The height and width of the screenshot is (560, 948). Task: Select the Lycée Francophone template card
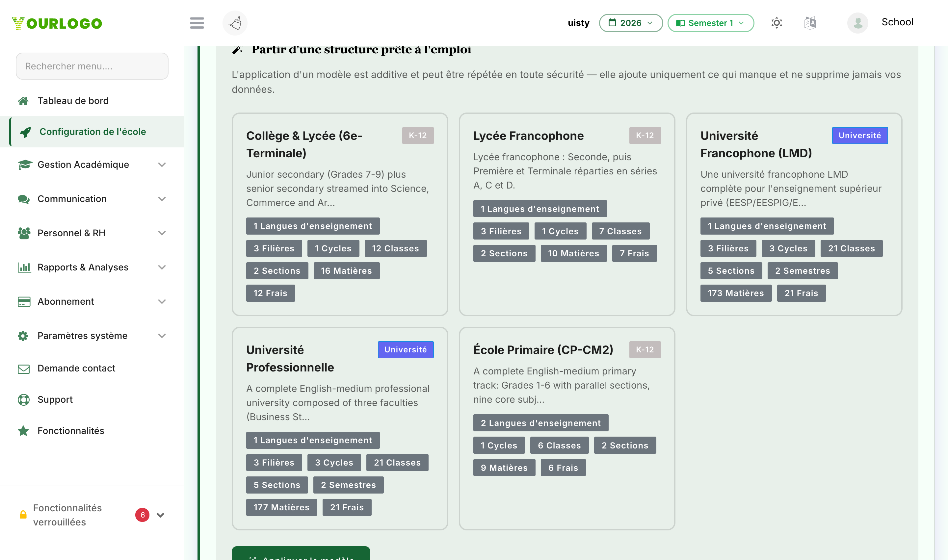[567, 214]
